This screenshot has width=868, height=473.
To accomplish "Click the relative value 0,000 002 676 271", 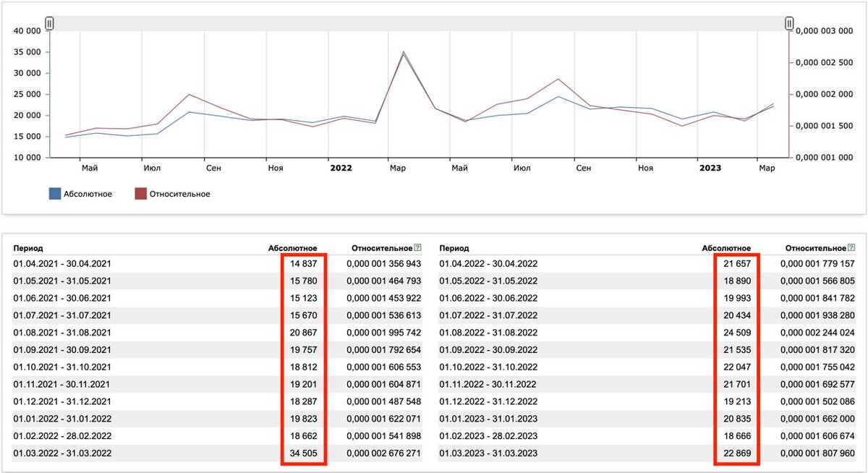I will pyautogui.click(x=383, y=453).
